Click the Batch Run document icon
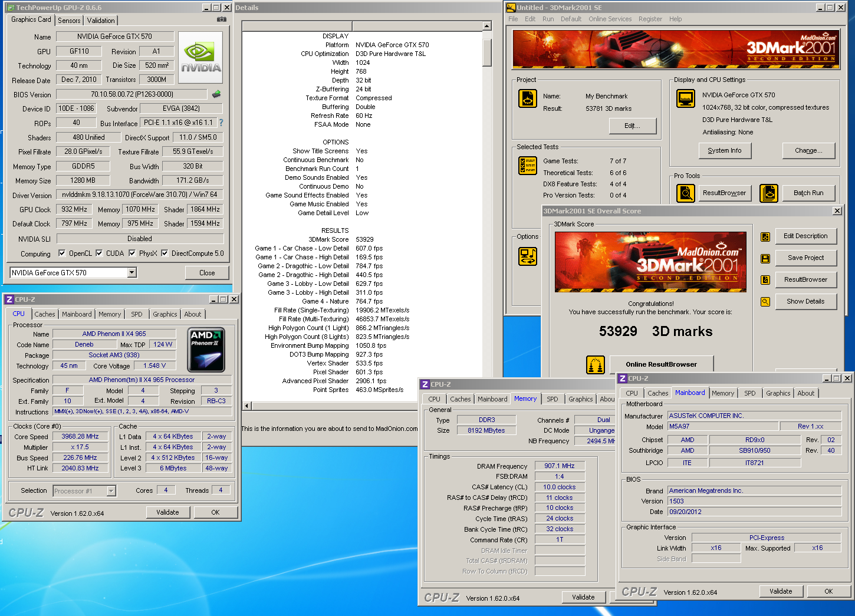The width and height of the screenshot is (855, 616). [769, 193]
